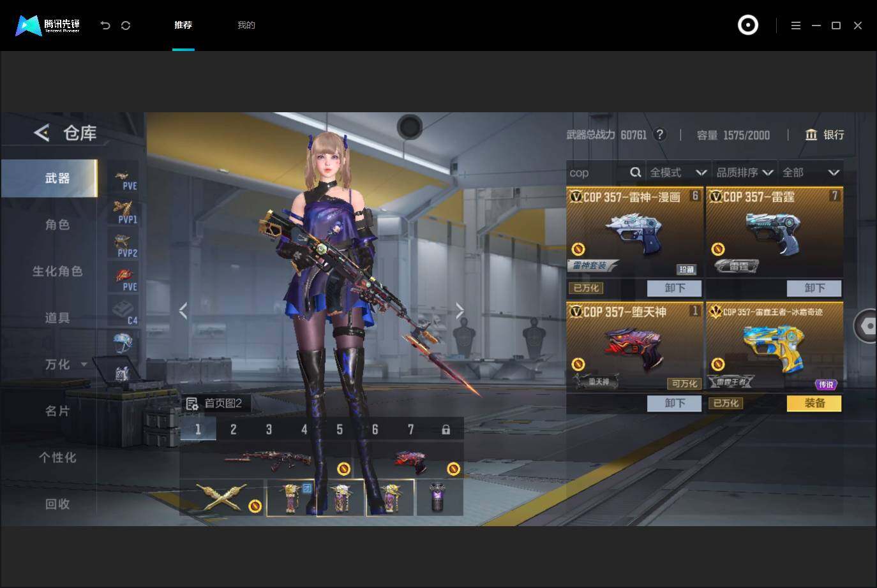The image size is (877, 588).
Task: Select the primary rifle weapon slot
Action: 267,459
